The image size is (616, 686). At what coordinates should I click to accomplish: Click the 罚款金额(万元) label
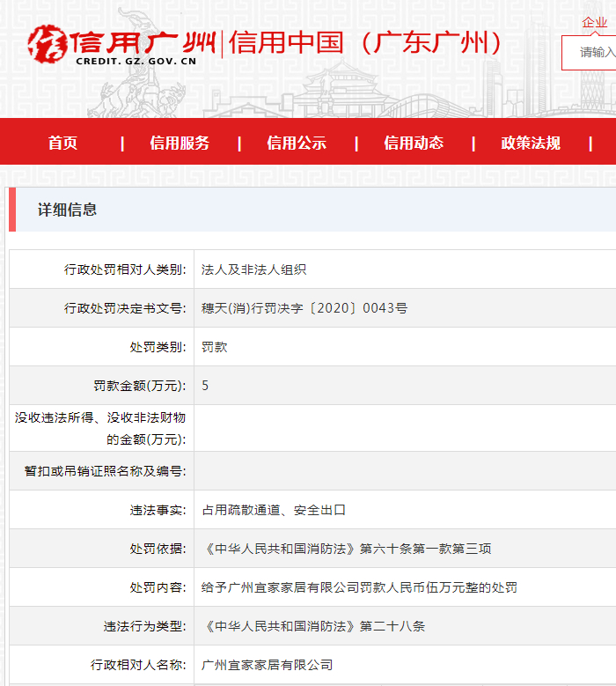(139, 386)
